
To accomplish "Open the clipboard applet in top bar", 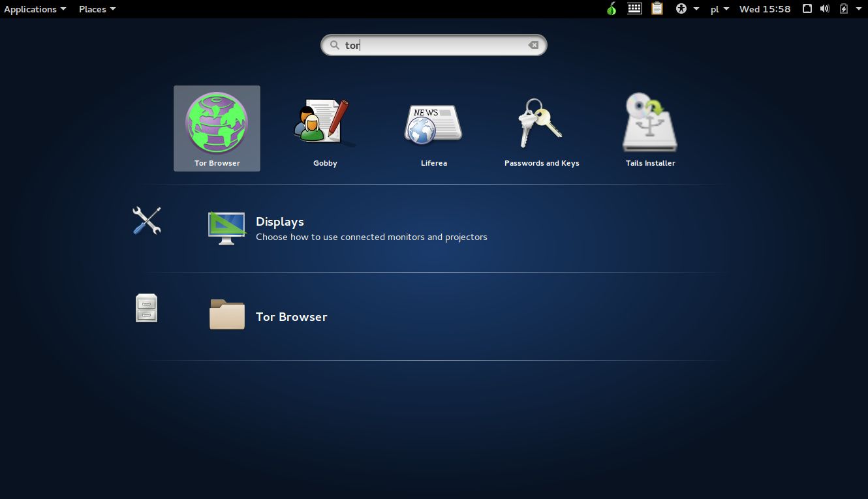I will pos(657,8).
